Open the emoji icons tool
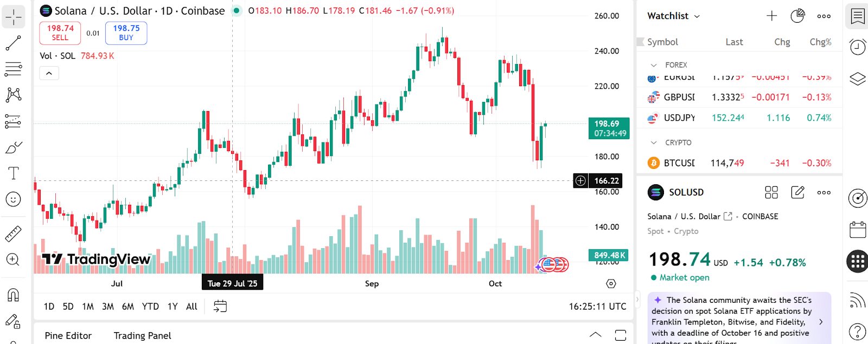The width and height of the screenshot is (868, 344). [x=13, y=199]
